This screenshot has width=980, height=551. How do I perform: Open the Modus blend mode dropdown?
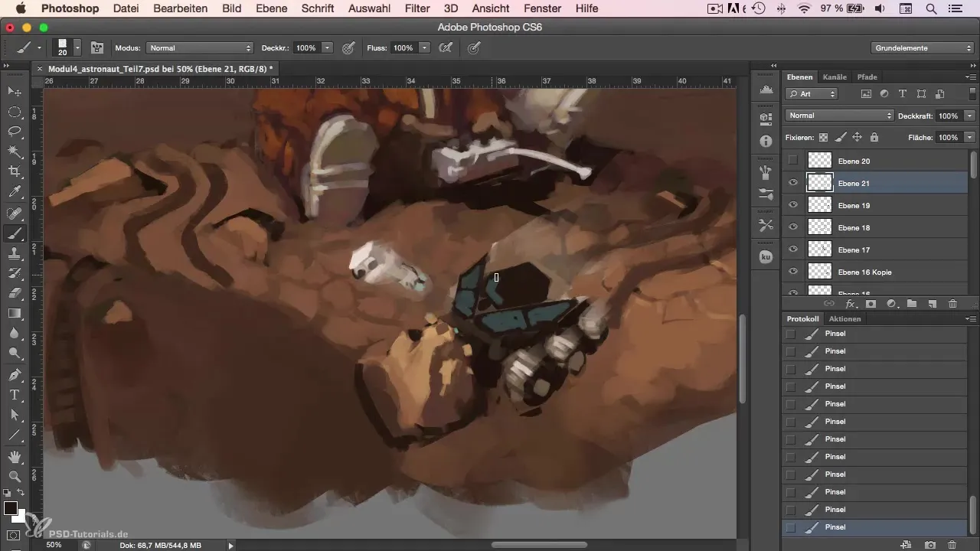(x=199, y=47)
